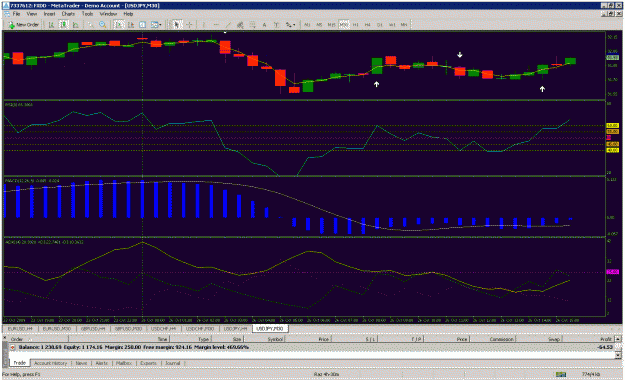Open the Journal terminal tab
Image resolution: width=625 pixels, height=380 pixels.
pos(172,363)
